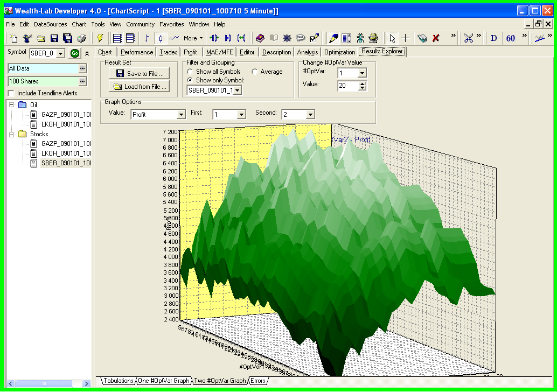Select the line chart style icon

173,38
